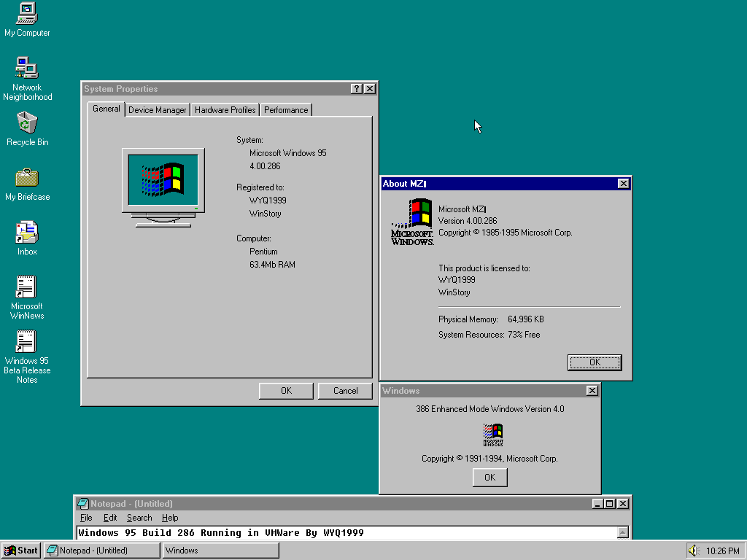
Task: Select the Network Neighborhood icon
Action: 27,69
